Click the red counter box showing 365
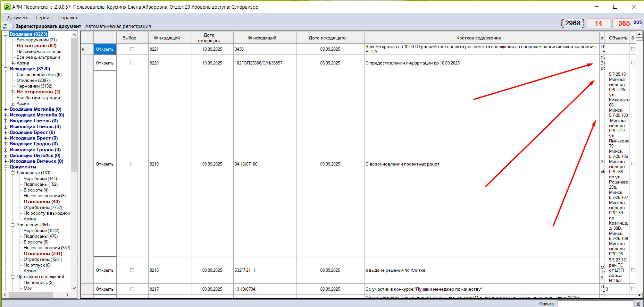The height and width of the screenshot is (307, 644). point(623,23)
